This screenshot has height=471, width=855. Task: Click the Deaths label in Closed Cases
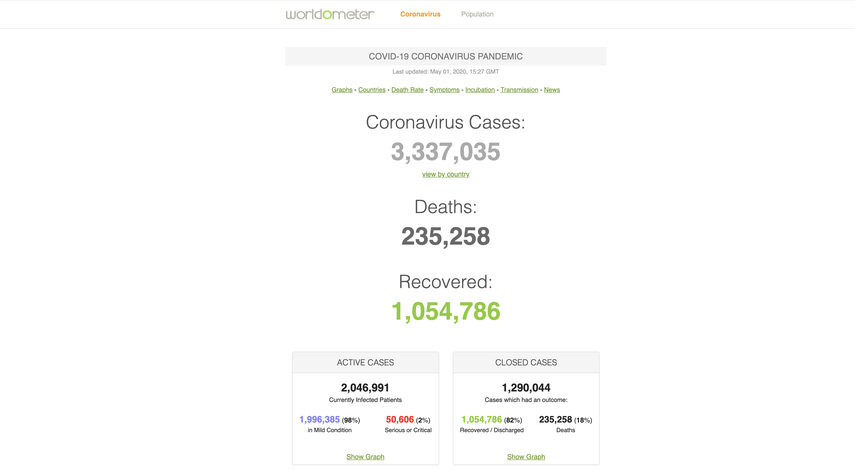pyautogui.click(x=565, y=430)
